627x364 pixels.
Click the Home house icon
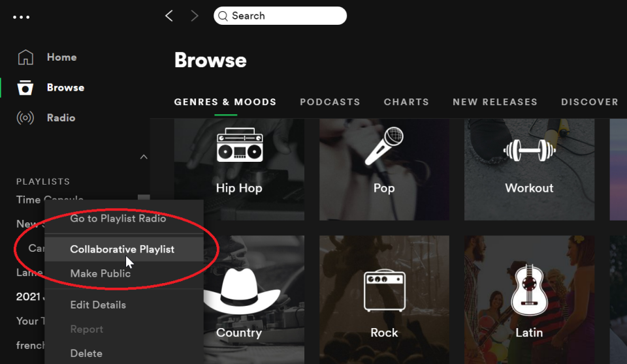25,57
